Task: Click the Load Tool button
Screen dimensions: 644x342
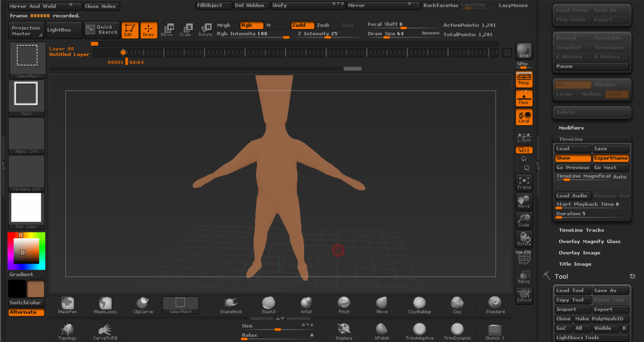Action: 573,291
